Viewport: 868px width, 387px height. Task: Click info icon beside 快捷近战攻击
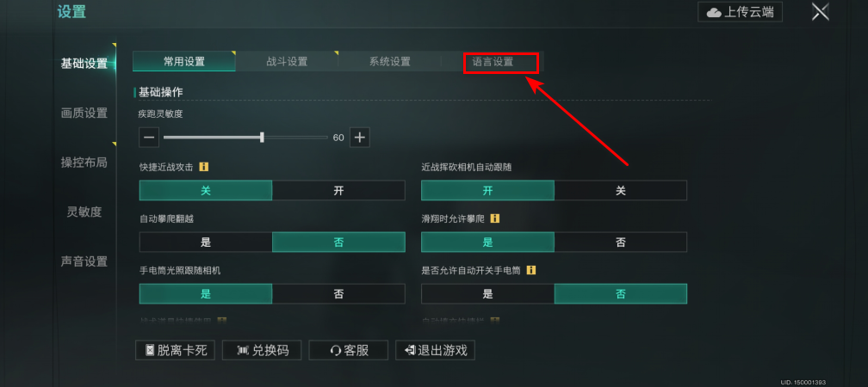(204, 167)
